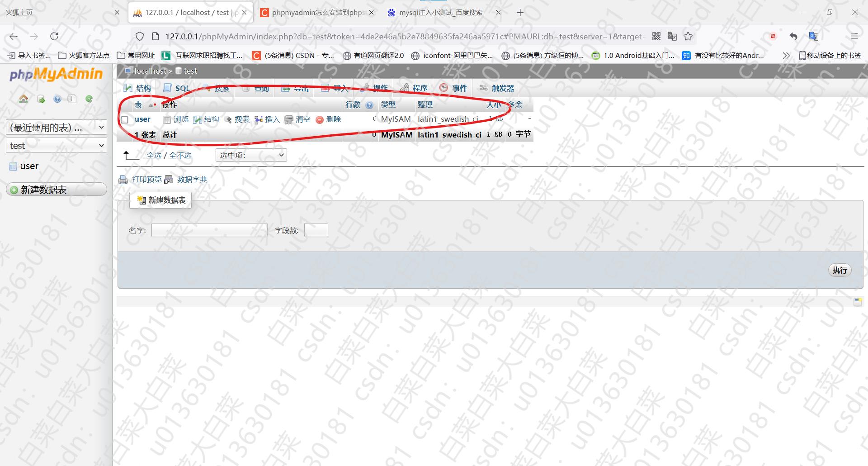
Task: Open user table from the sidebar list
Action: (29, 166)
